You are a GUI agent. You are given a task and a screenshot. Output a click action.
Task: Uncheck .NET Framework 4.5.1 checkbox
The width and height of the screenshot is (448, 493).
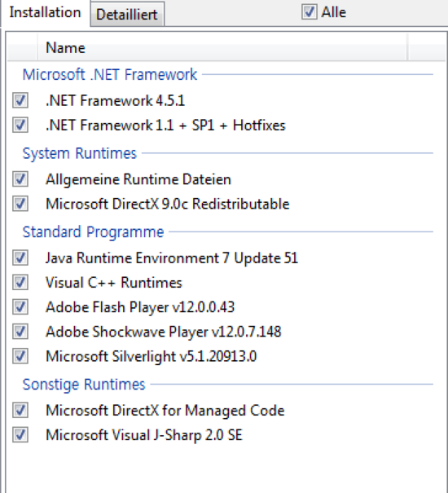point(20,100)
